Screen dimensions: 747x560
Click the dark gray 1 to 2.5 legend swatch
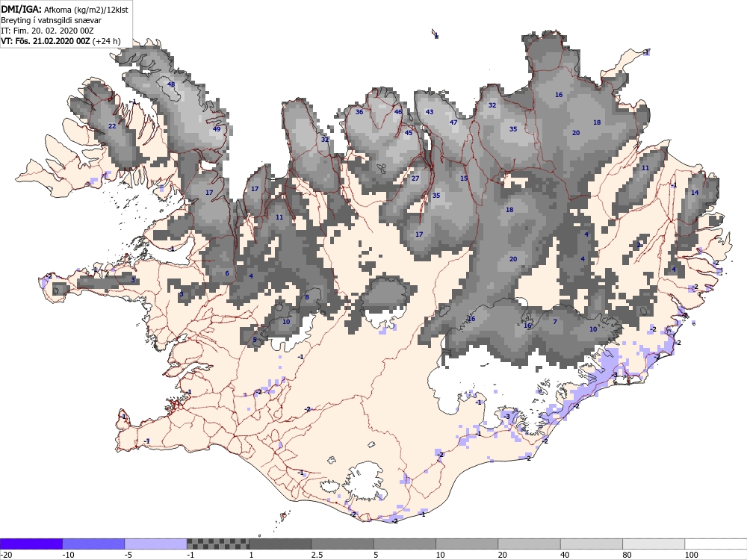[280, 544]
